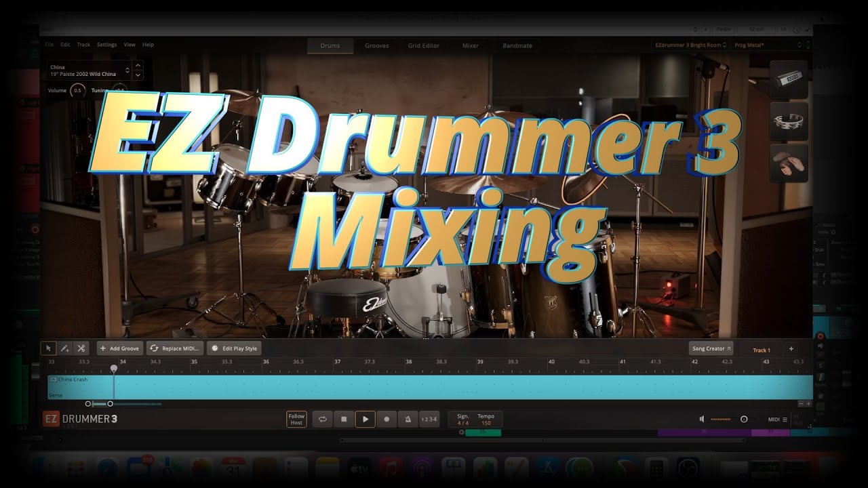Select the scissors cut tool

pyautogui.click(x=81, y=348)
